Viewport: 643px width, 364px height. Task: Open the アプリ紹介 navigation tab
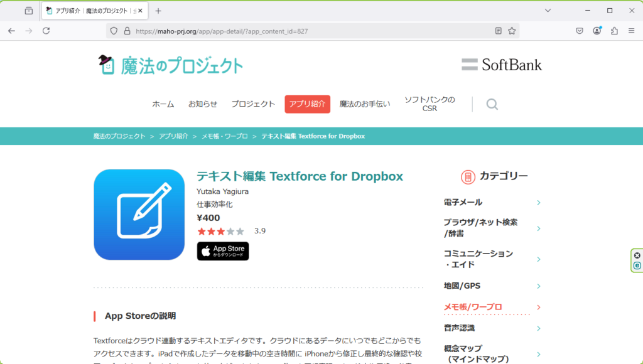tap(307, 104)
